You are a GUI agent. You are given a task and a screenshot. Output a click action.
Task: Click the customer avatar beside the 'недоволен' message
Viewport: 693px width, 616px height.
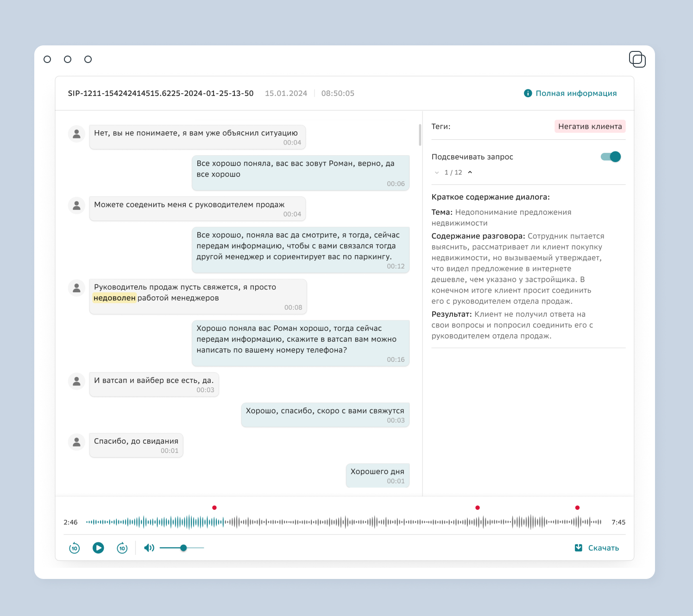point(77,288)
